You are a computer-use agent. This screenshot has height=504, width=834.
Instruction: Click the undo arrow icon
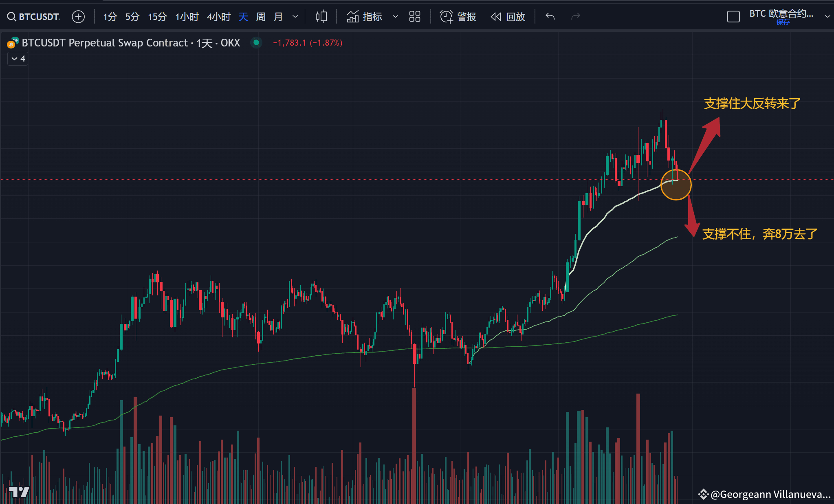550,17
